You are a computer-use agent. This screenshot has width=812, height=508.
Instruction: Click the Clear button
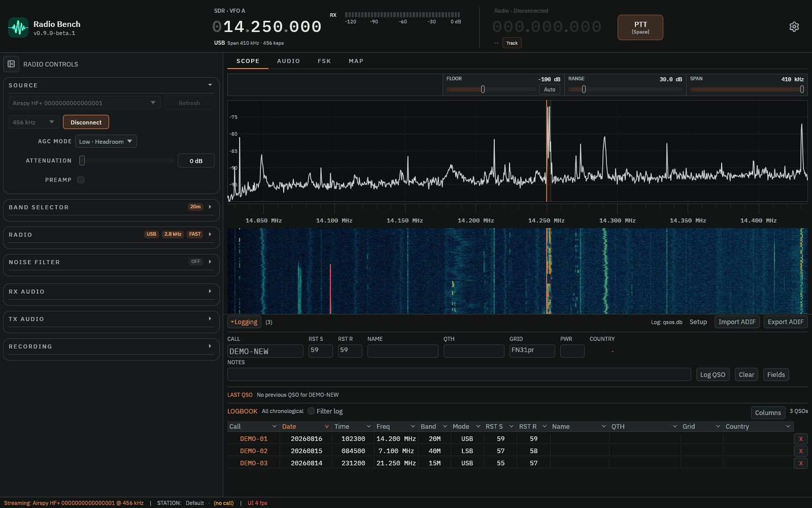coord(747,374)
